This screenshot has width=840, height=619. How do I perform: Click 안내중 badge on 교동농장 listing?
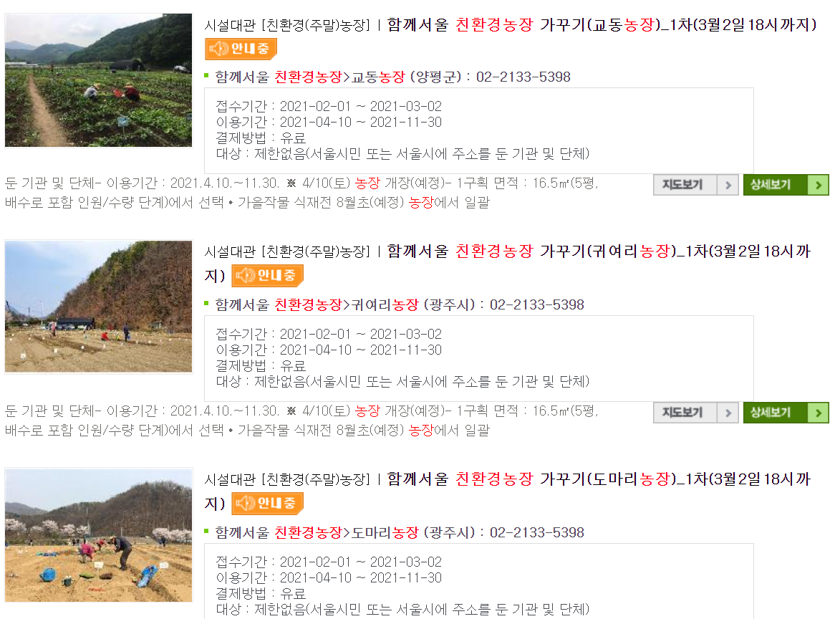(x=241, y=49)
